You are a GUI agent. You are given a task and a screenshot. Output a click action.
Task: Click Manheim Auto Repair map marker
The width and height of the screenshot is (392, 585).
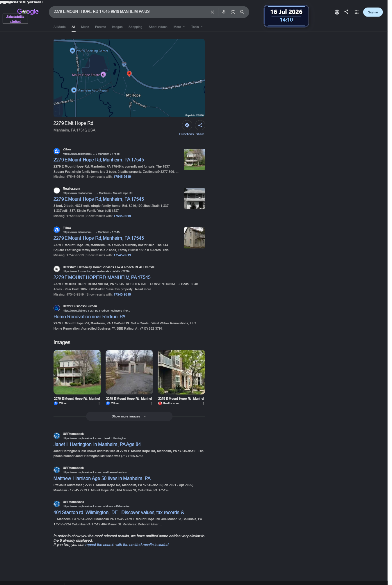[74, 90]
